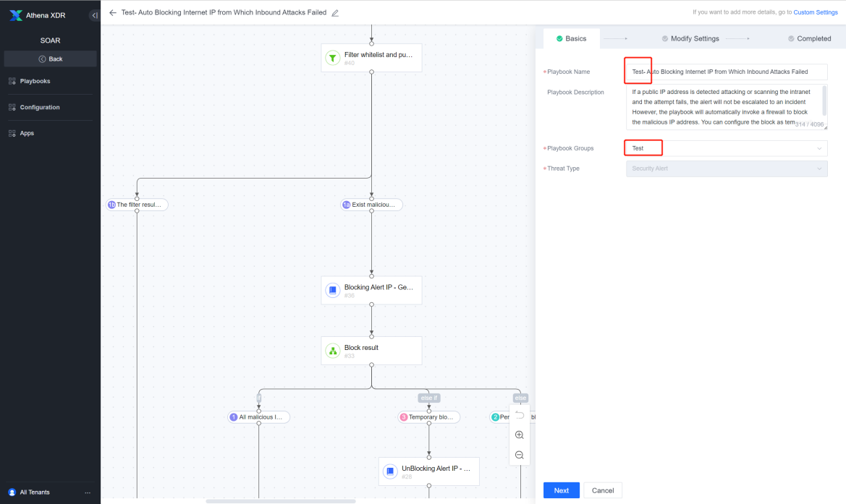846x504 pixels.
Task: Click the canvas horizontal scrollbar
Action: pos(281,501)
